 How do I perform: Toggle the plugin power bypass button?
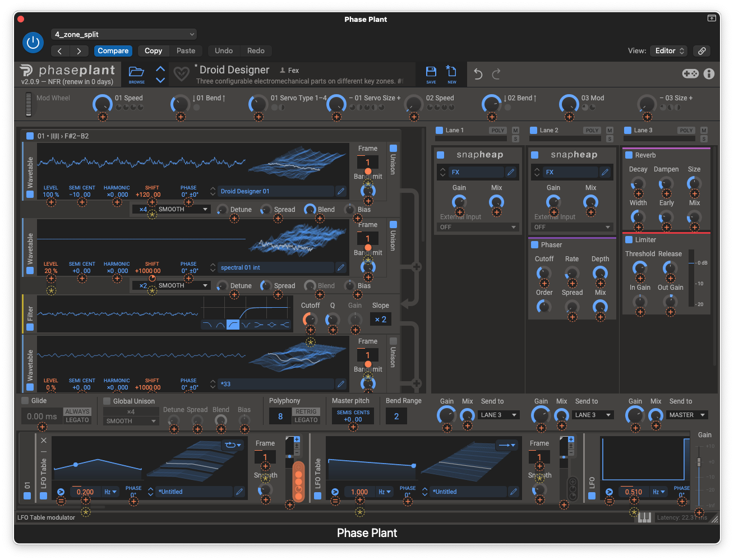click(x=33, y=43)
